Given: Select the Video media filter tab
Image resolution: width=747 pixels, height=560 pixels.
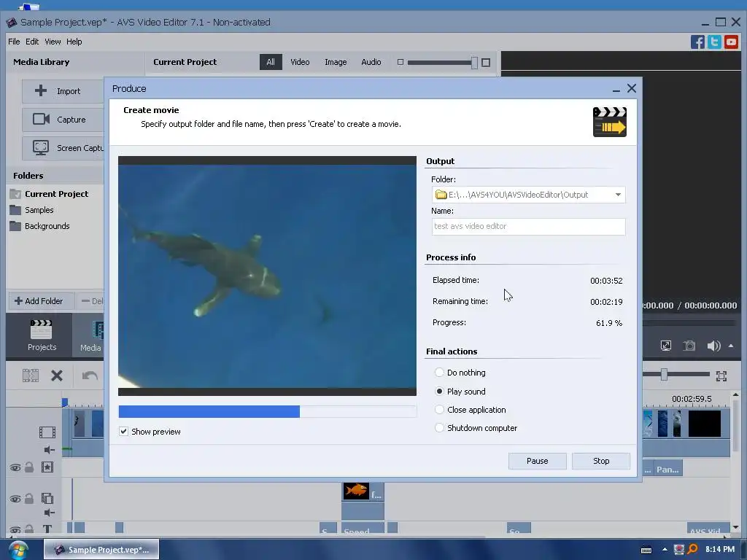Looking at the screenshot, I should click(x=300, y=62).
